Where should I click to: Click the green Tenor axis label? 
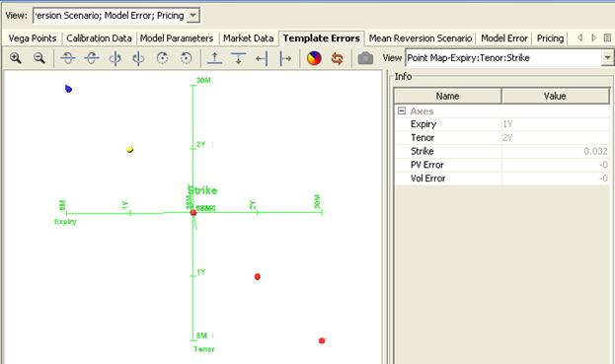pos(204,349)
